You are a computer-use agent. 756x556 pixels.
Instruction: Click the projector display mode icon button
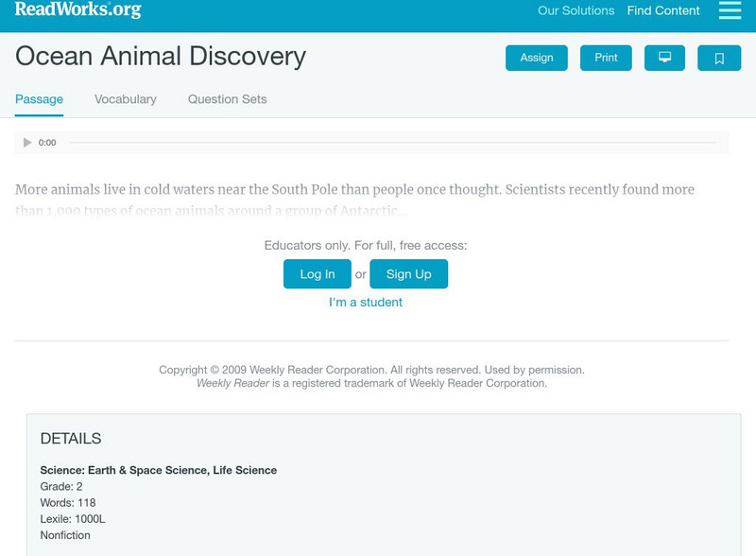point(664,58)
